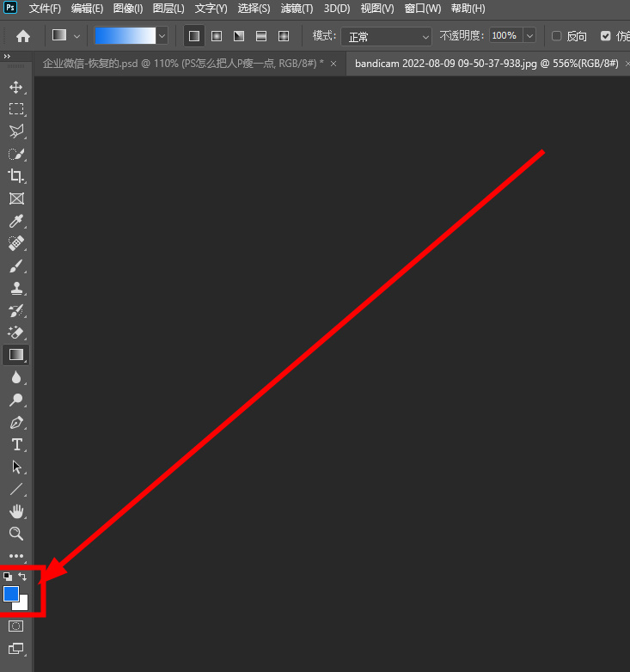Select the Hand tool
The width and height of the screenshot is (630, 672).
[15, 511]
